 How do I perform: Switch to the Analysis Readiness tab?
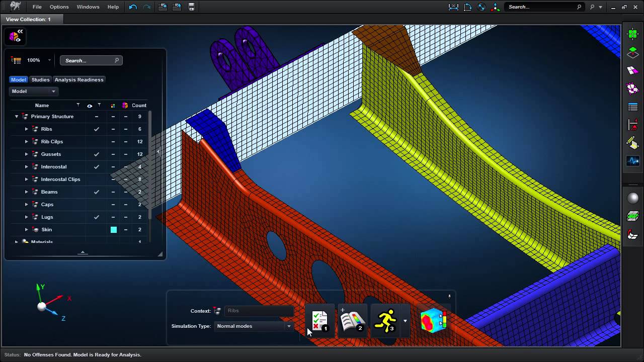pyautogui.click(x=79, y=79)
